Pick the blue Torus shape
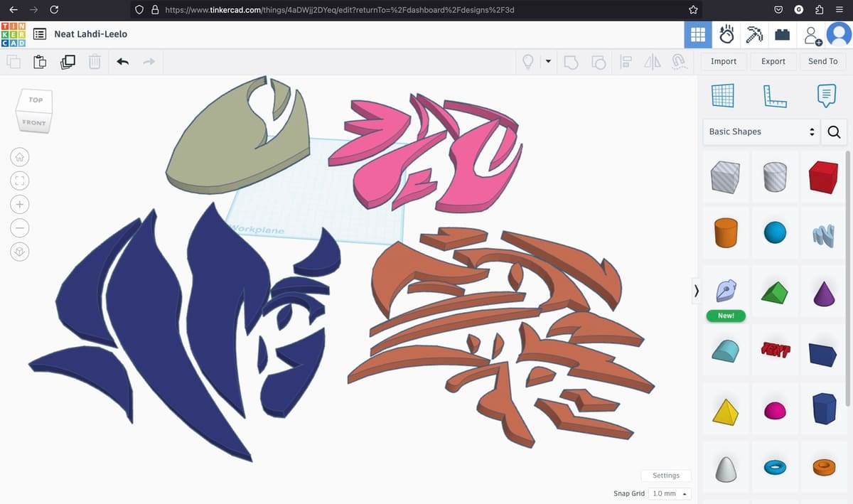Screen dimensions: 853x504 pos(776,468)
